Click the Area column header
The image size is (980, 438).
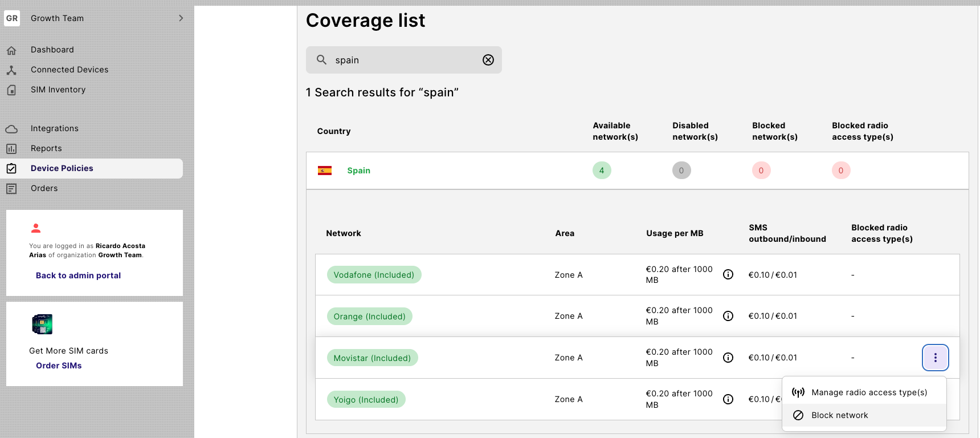coord(565,233)
